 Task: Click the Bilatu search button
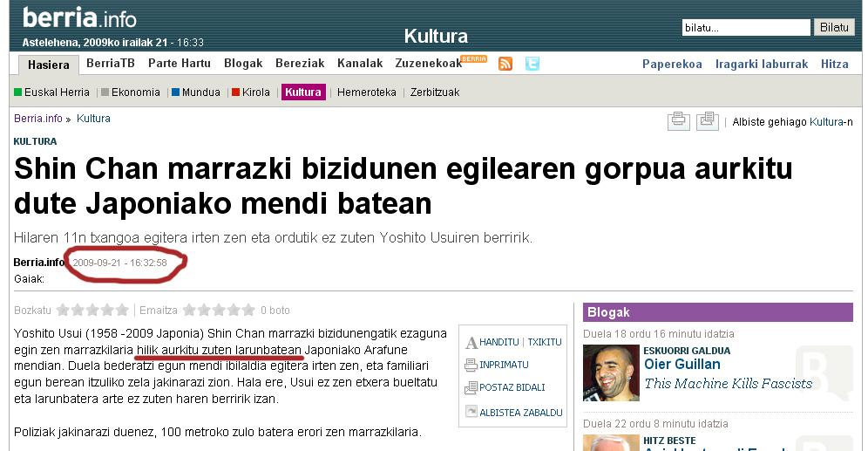point(834,28)
